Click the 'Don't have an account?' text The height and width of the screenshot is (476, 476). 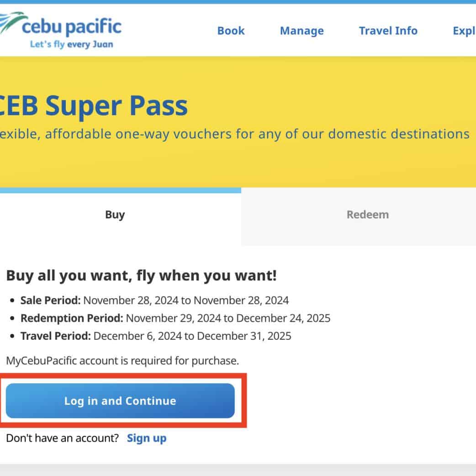tap(62, 438)
